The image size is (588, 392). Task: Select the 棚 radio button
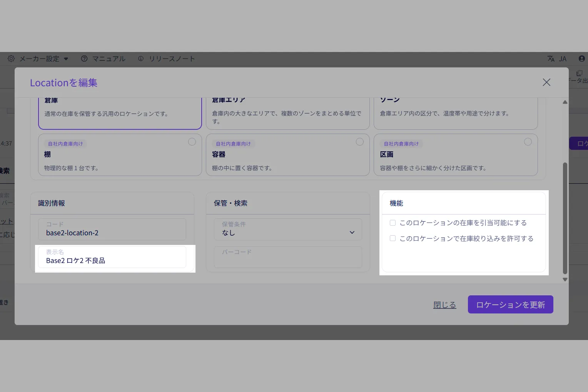tap(192, 142)
